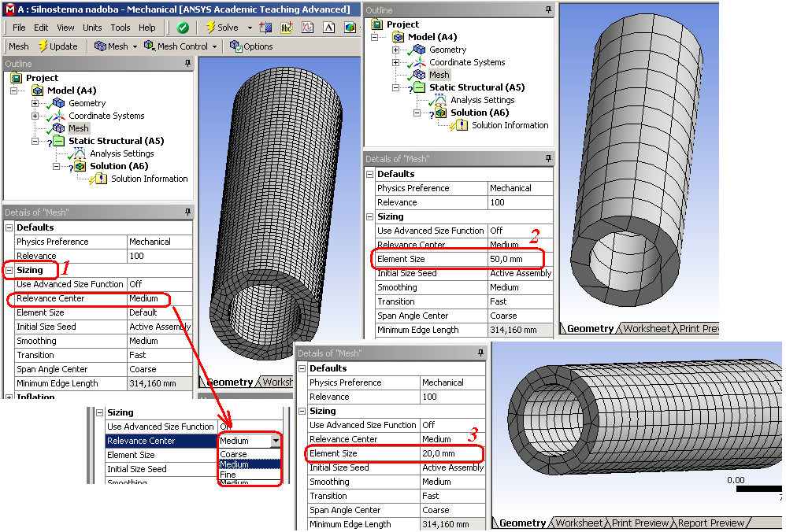
Task: Open the Relevance Center combo box arrow
Action: pos(276,441)
